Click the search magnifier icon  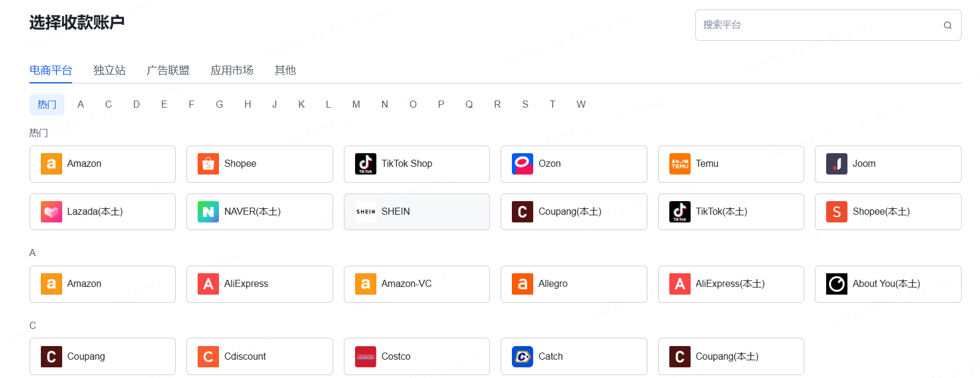(x=947, y=25)
